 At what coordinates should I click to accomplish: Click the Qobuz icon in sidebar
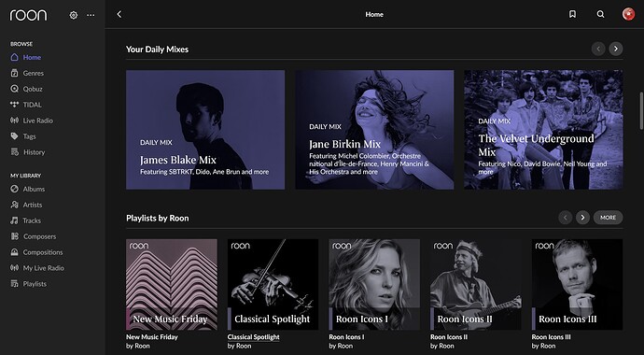click(14, 89)
